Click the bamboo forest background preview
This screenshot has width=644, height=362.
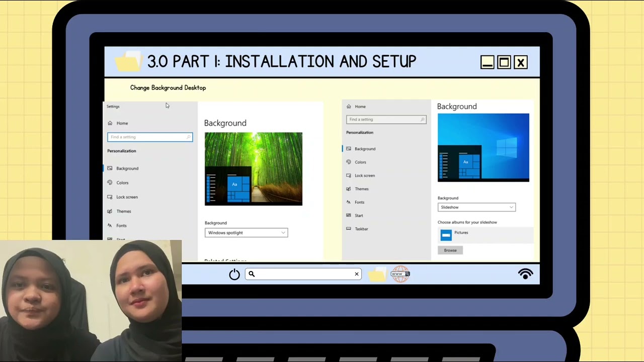254,169
